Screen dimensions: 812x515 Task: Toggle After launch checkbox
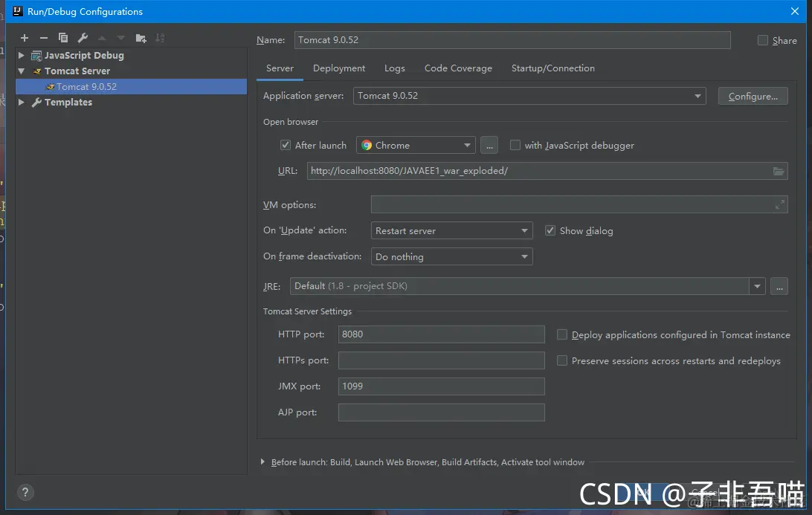click(x=286, y=146)
